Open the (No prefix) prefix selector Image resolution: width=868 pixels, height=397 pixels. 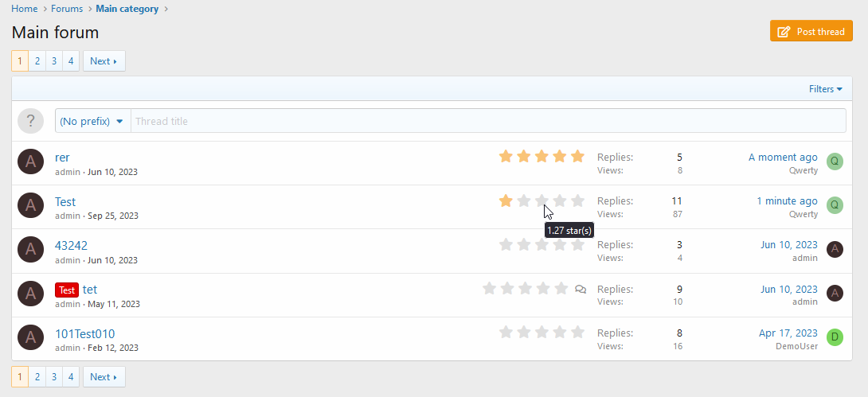click(92, 121)
